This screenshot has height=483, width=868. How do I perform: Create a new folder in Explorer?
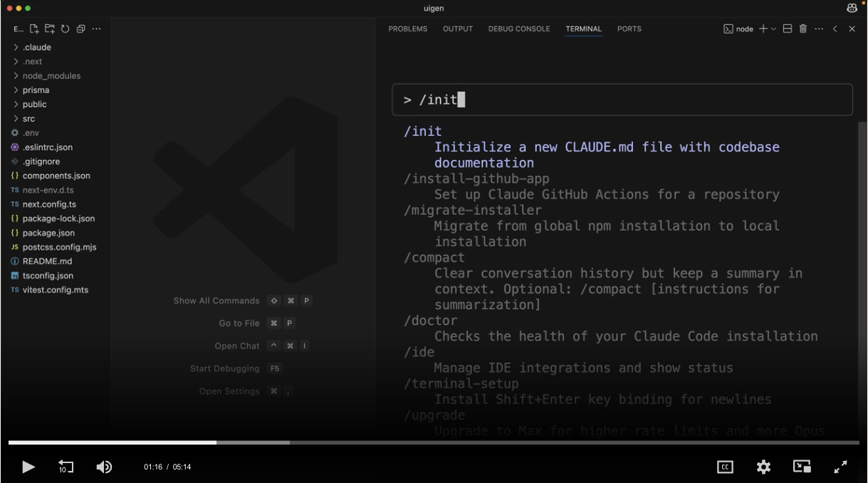coord(49,29)
